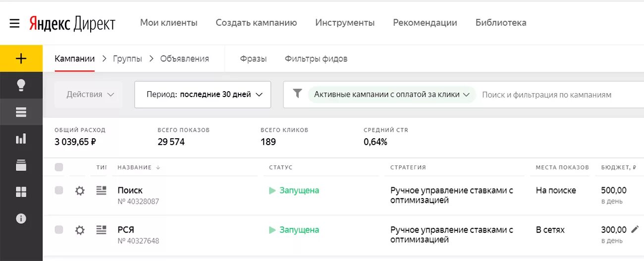Open the Поиск campaign link
Screen dimensions: 644x261
[130, 190]
